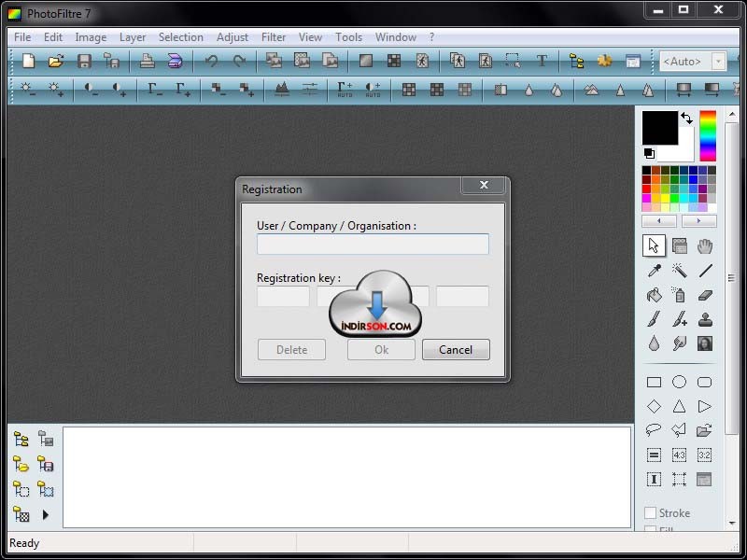This screenshot has width=747, height=560.
Task: Click the Brightness plus icon
Action: [x=56, y=89]
